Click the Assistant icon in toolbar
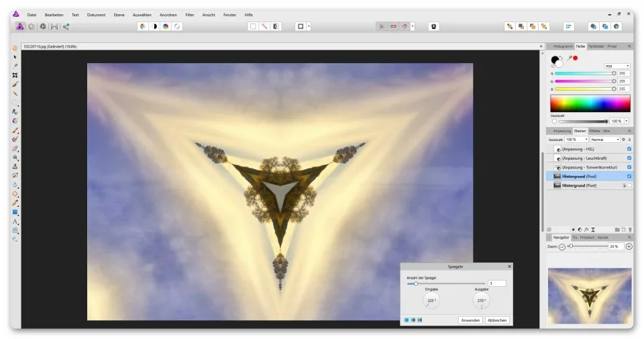Image resolution: width=644 pixels, height=339 pixels. 434,26
